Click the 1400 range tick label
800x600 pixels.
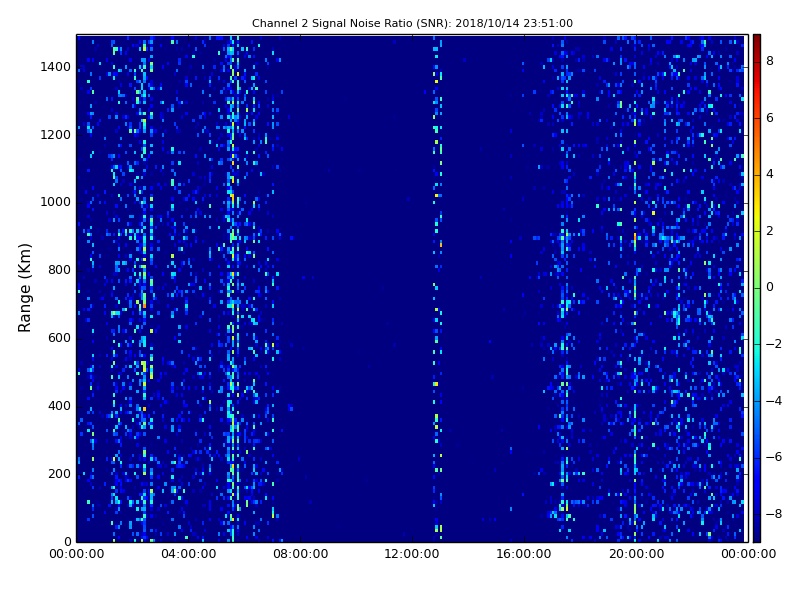(x=56, y=67)
